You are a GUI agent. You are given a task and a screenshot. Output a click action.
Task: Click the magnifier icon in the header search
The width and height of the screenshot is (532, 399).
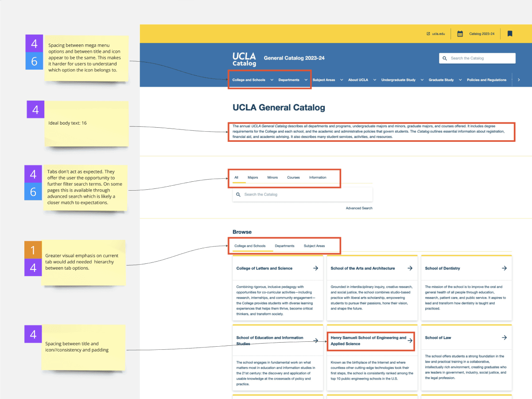point(445,58)
